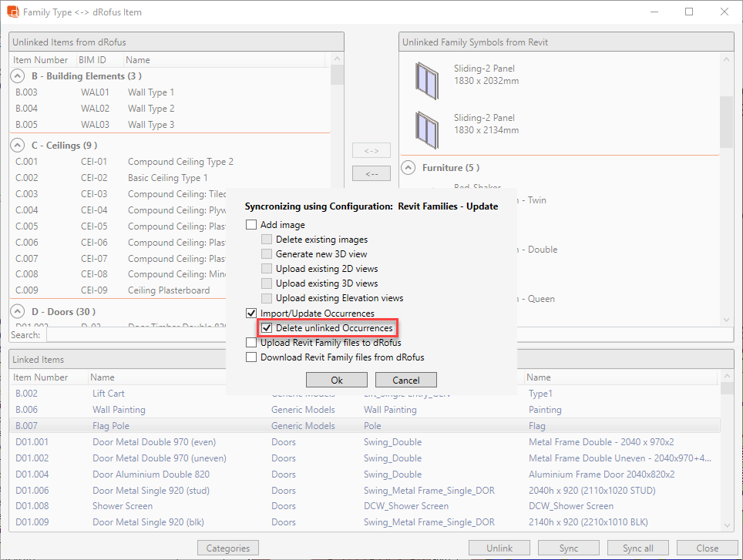Click the dRofus app icon in title bar
Screen dimensions: 743x560
tap(12, 12)
